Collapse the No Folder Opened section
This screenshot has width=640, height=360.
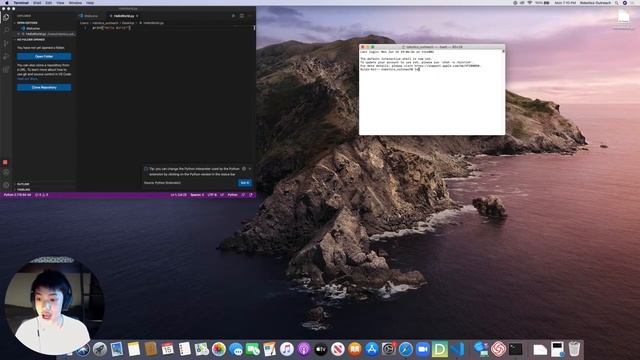point(44,40)
